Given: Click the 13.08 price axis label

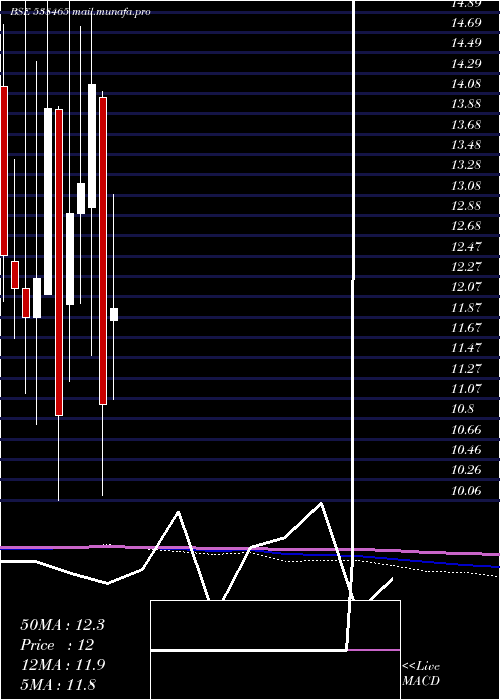Looking at the screenshot, I should [466, 185].
